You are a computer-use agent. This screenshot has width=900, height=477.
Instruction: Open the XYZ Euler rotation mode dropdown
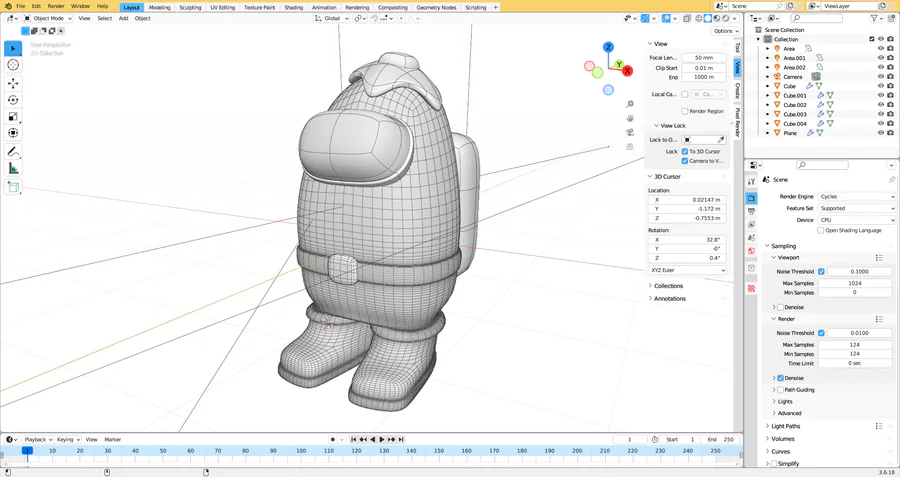tap(688, 270)
